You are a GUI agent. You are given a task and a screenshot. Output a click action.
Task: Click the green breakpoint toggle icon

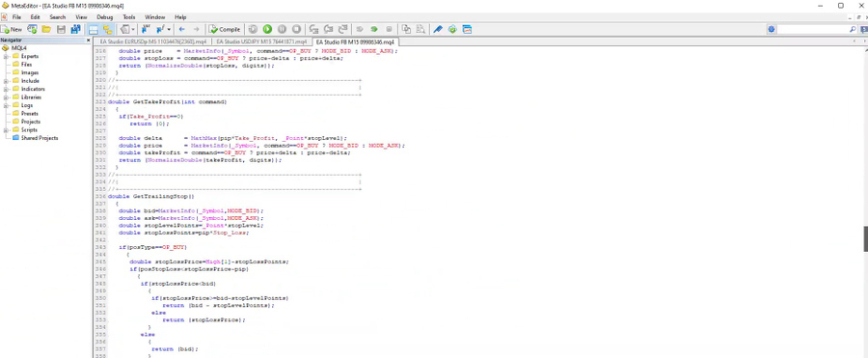(x=374, y=29)
